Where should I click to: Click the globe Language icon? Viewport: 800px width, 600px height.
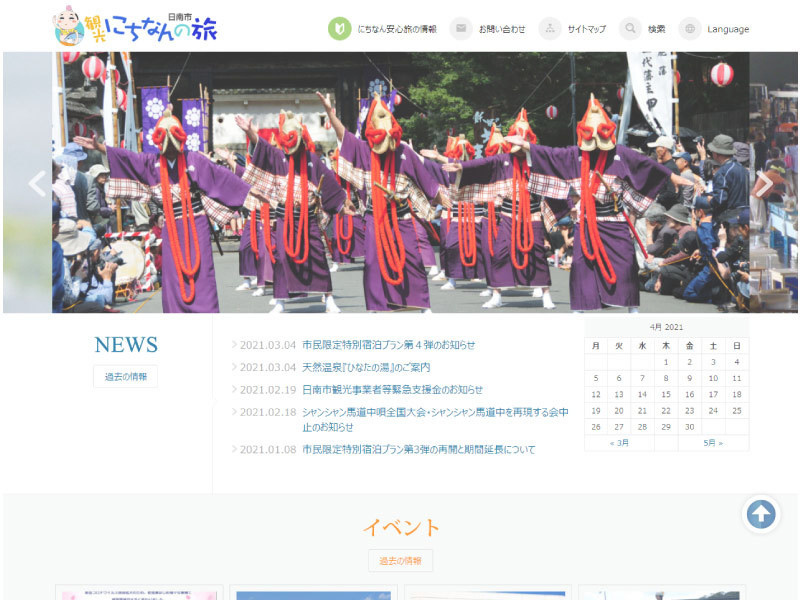tap(690, 29)
